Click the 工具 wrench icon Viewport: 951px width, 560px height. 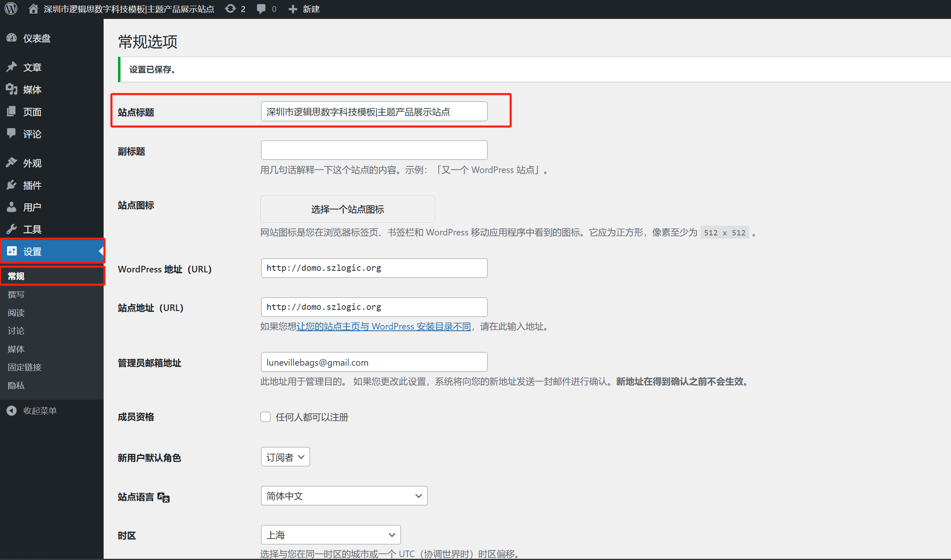pyautogui.click(x=12, y=229)
